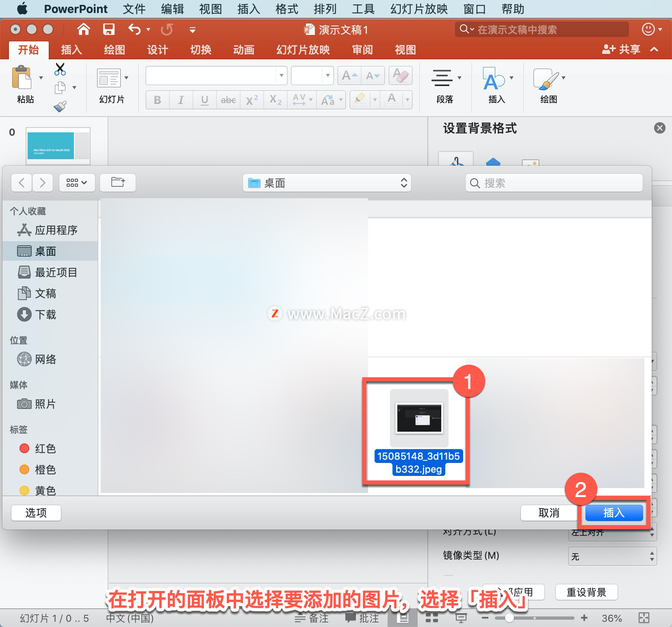Click the Cut scissors icon

tap(60, 69)
